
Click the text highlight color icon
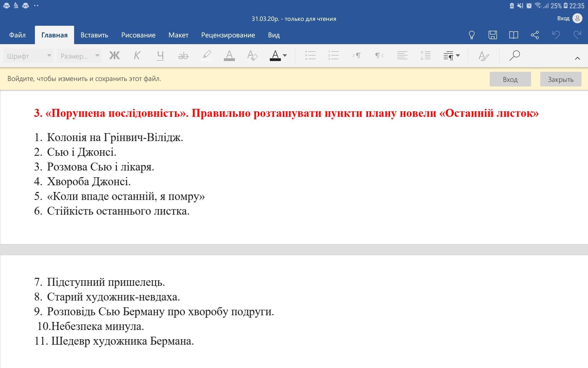pos(206,56)
